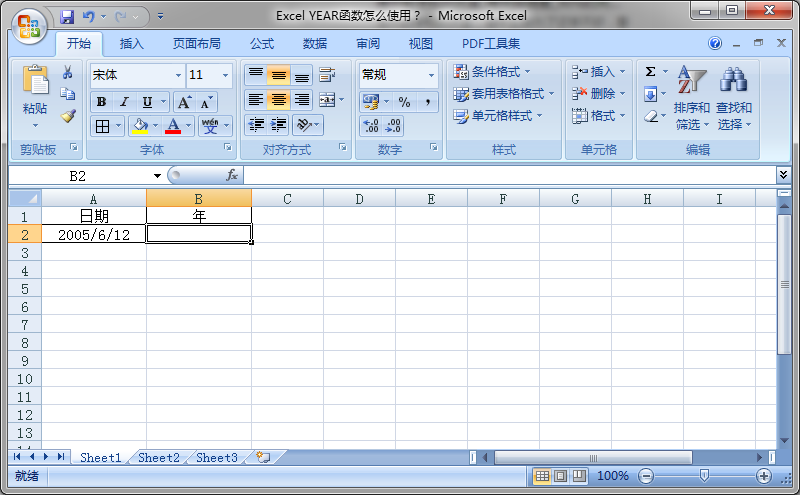Switch to the 公式 tab
Screen dimensions: 800x495
(262, 44)
